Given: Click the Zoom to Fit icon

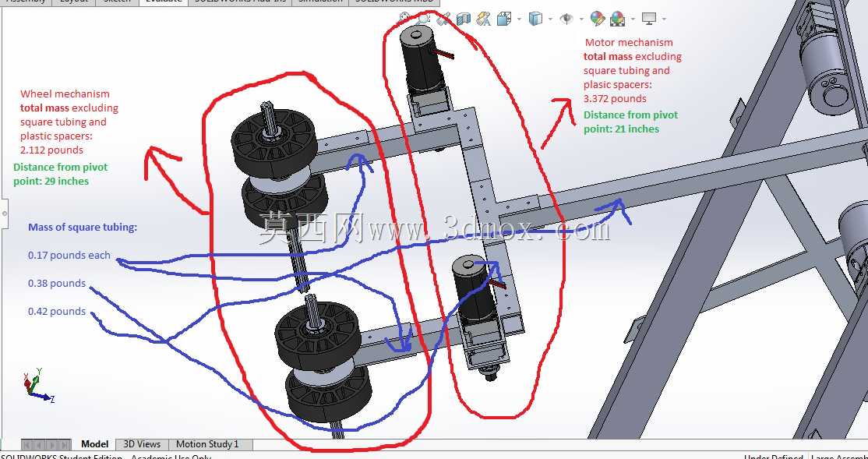Looking at the screenshot, I should (x=405, y=18).
